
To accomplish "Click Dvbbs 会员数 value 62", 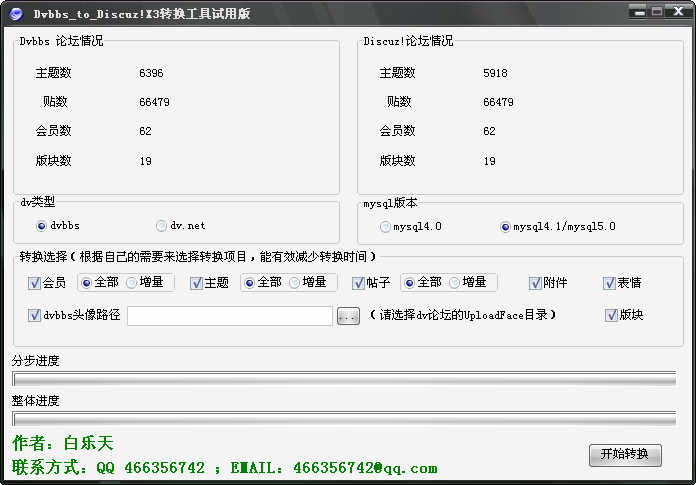I will 145,131.
